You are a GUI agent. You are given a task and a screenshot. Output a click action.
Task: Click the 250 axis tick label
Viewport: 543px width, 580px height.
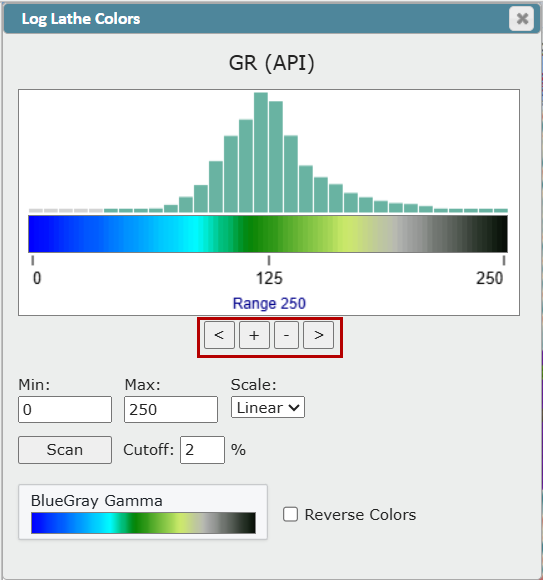point(489,278)
